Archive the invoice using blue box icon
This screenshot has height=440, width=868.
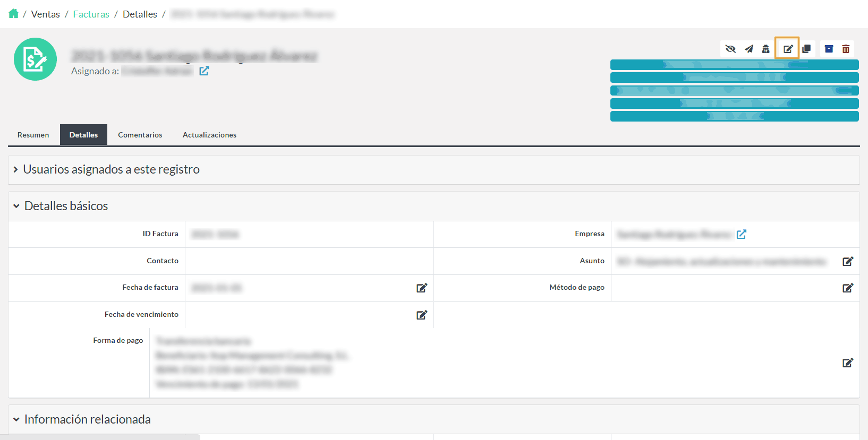coord(829,49)
